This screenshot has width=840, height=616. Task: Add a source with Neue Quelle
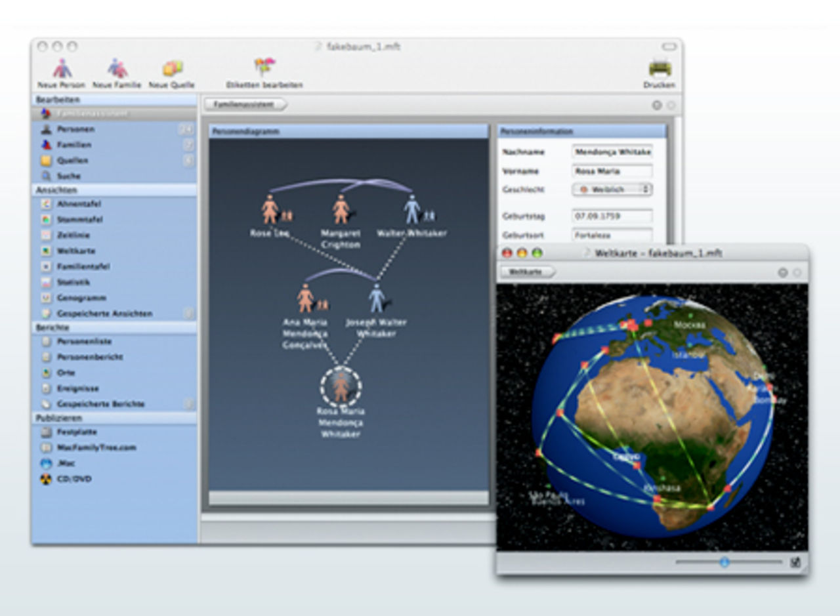(172, 69)
